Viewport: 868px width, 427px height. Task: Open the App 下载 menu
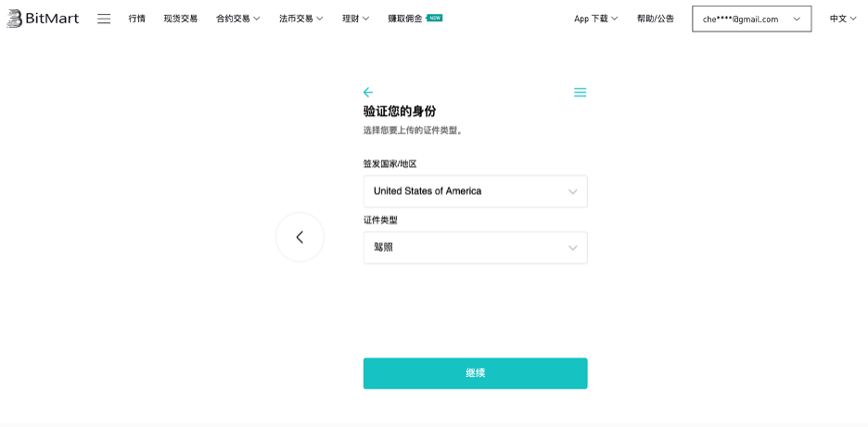pyautogui.click(x=596, y=19)
